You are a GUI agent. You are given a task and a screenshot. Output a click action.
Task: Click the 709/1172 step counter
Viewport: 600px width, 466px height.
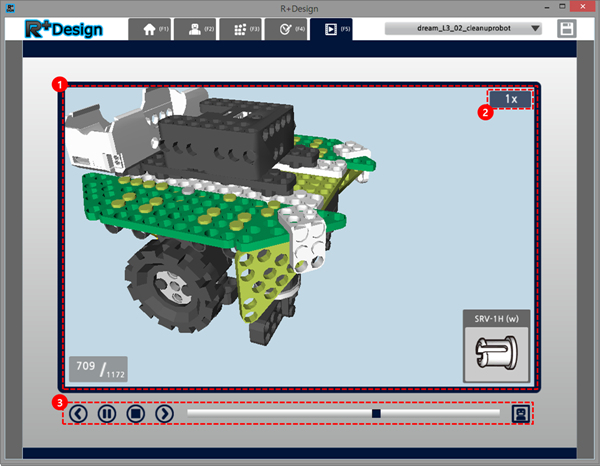click(97, 369)
